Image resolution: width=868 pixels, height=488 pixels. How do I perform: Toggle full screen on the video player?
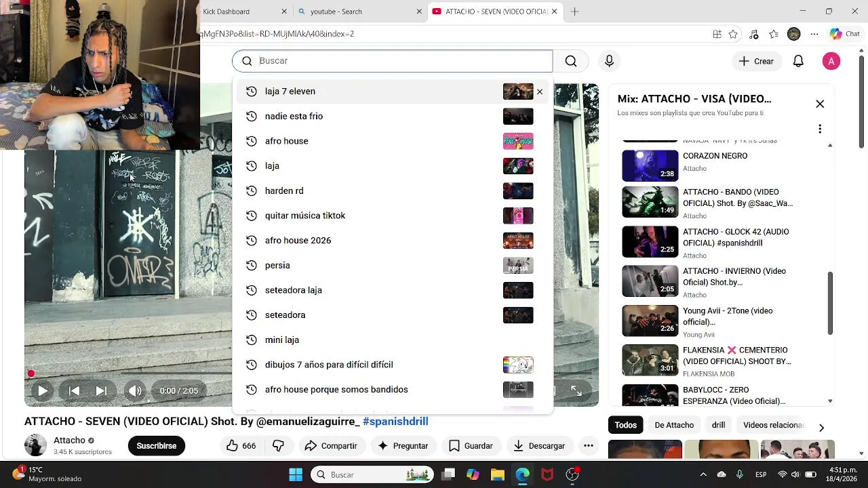576,391
